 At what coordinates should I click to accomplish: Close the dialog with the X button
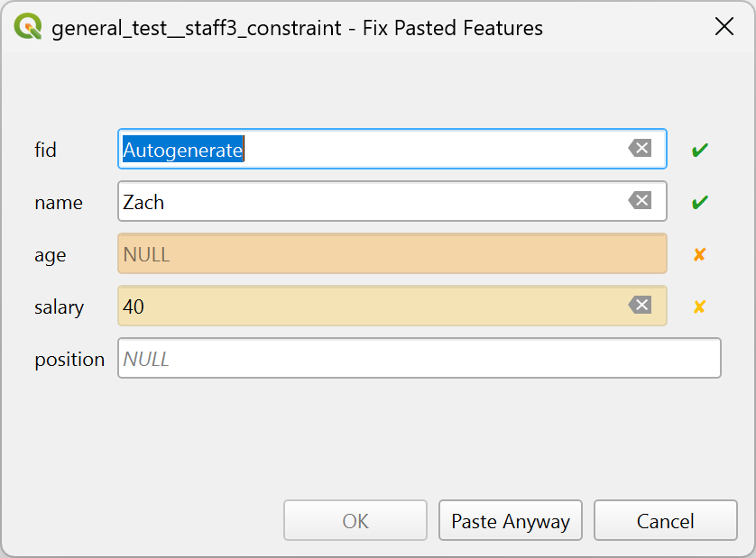coord(724,27)
